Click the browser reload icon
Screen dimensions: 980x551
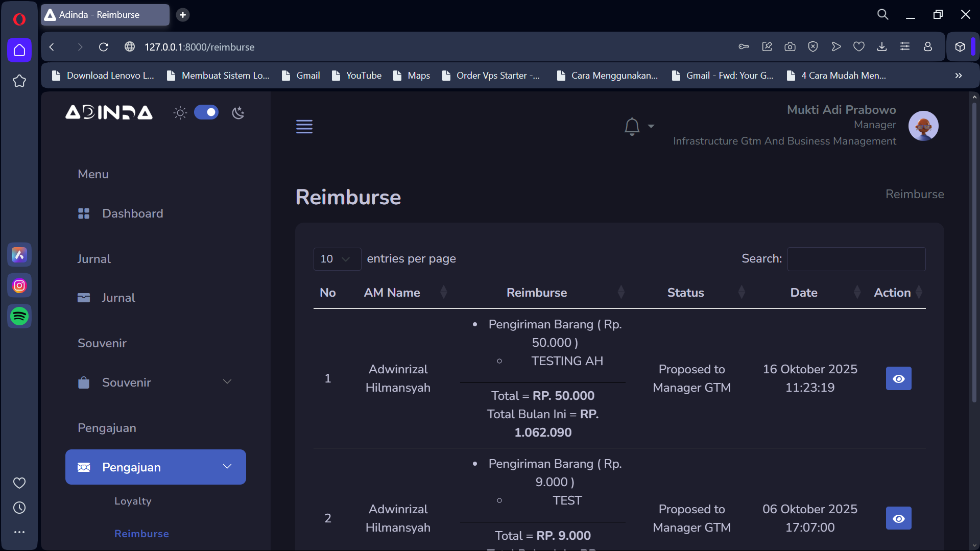pos(104,47)
